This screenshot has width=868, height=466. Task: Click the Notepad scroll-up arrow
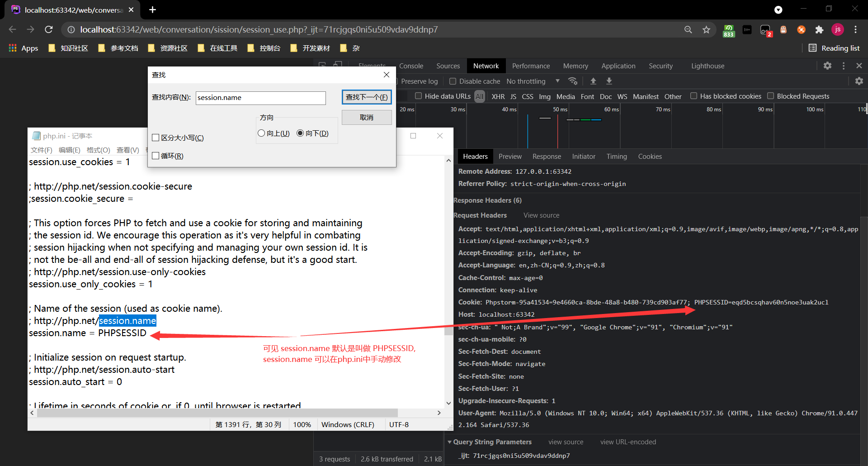pos(448,160)
